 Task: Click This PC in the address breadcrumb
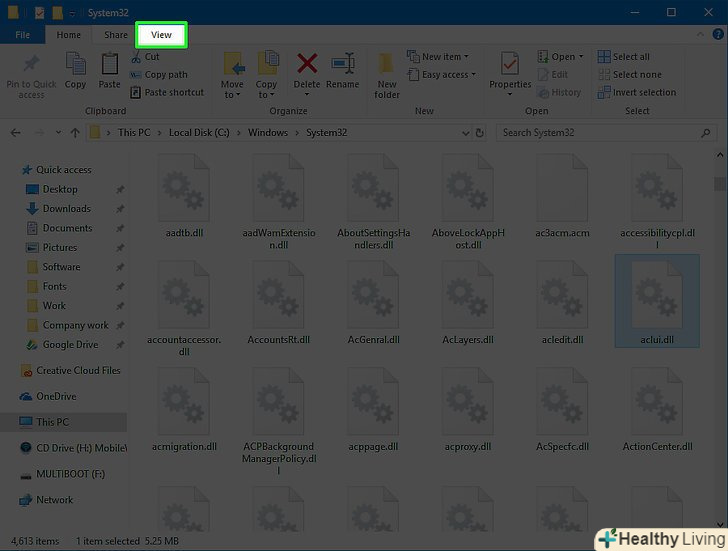(x=134, y=133)
